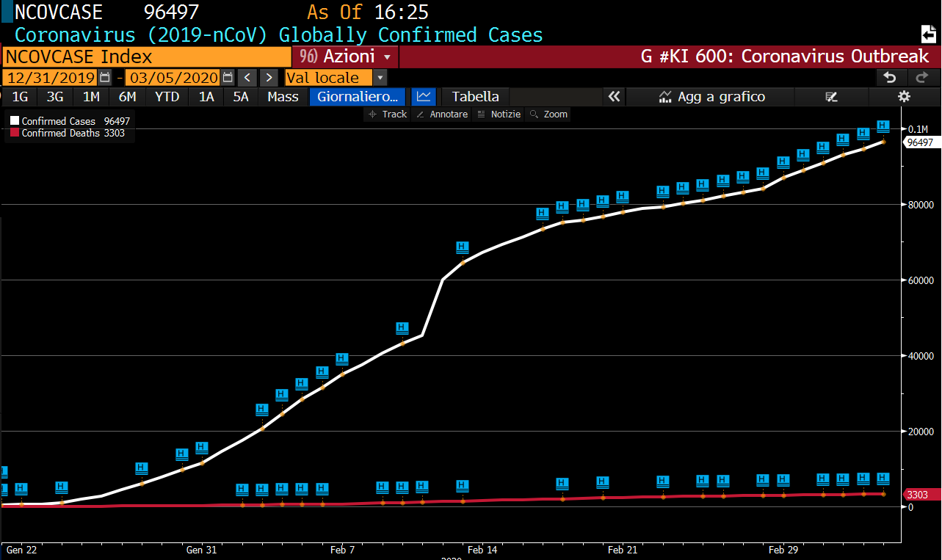The image size is (942, 560).
Task: Click the Val locale currency field
Action: (329, 78)
